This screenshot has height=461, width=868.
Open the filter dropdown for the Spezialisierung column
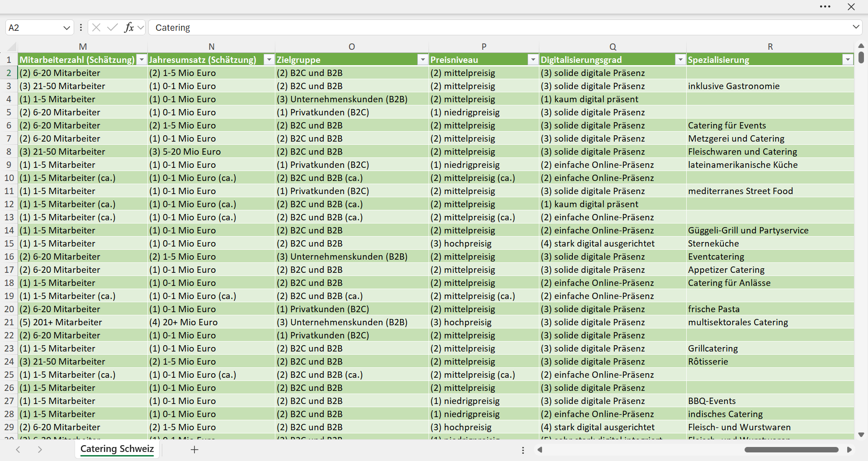tap(848, 60)
